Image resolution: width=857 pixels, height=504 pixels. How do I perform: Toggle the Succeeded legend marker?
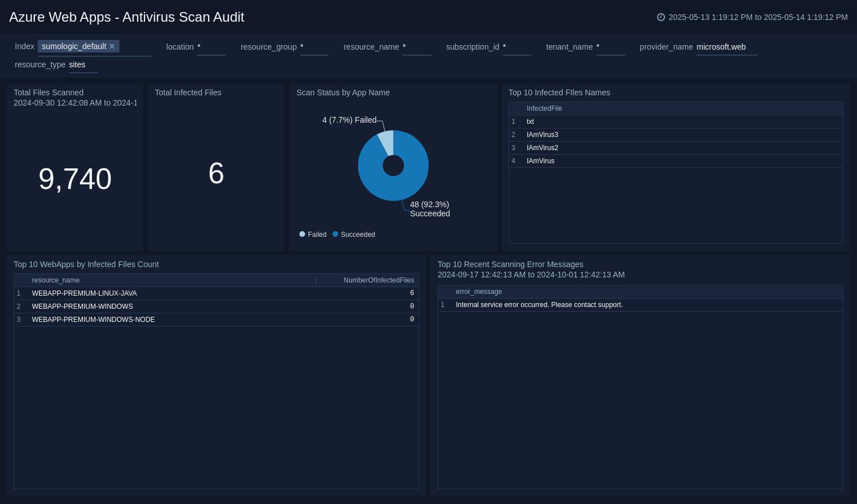335,234
